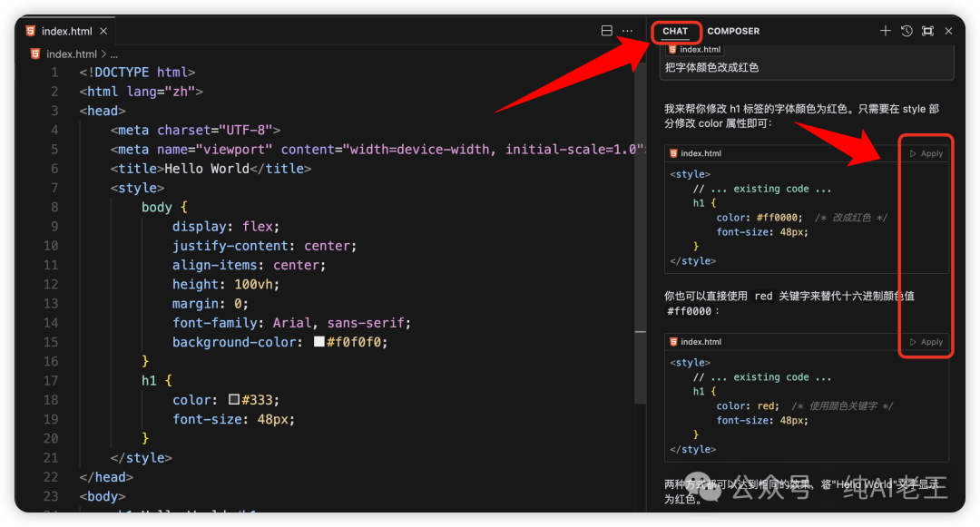Click the #f0f0f0 background color swatch
Screen dimensions: 980x527
(318, 342)
